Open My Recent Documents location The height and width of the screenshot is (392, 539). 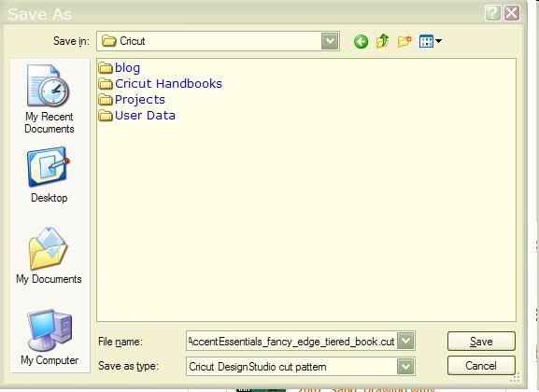pyautogui.click(x=50, y=99)
